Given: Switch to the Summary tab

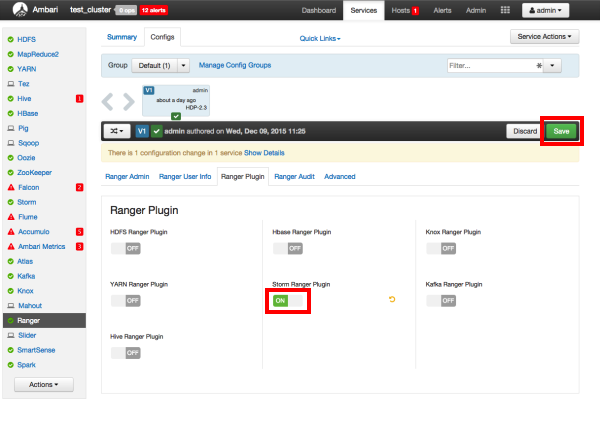Looking at the screenshot, I should point(122,37).
